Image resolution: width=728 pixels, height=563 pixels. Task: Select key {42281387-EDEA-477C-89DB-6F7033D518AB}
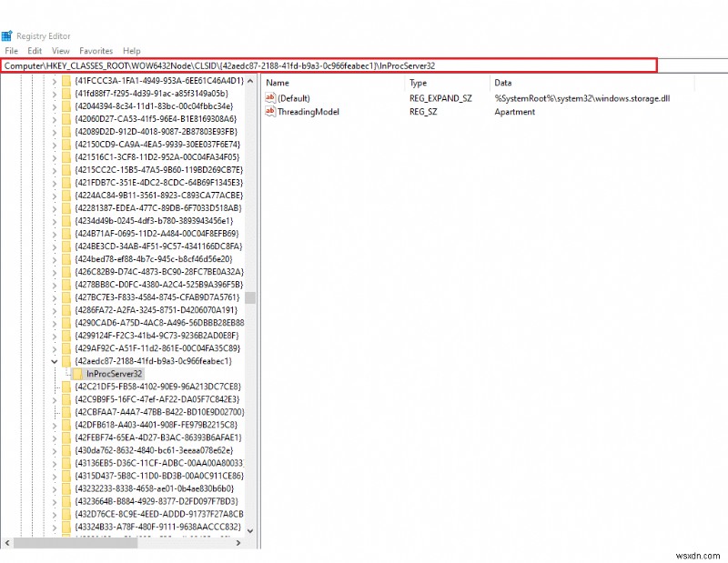pyautogui.click(x=158, y=208)
